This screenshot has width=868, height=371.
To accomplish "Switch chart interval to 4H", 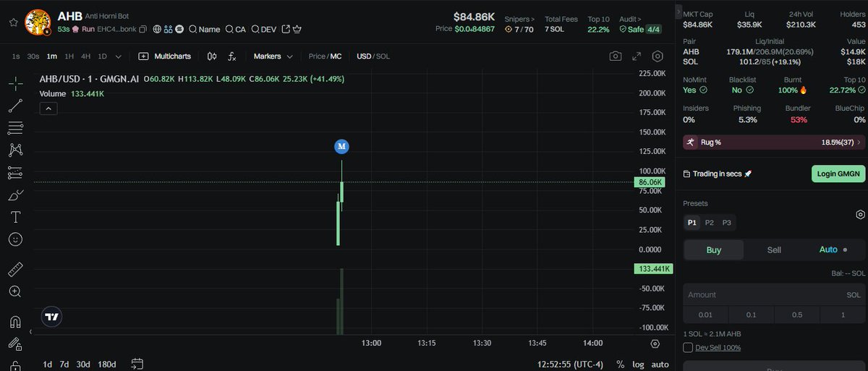I will tap(86, 56).
